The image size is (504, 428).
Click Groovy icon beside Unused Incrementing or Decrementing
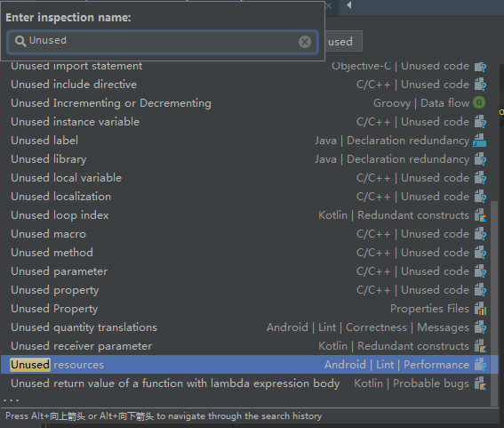(x=479, y=102)
